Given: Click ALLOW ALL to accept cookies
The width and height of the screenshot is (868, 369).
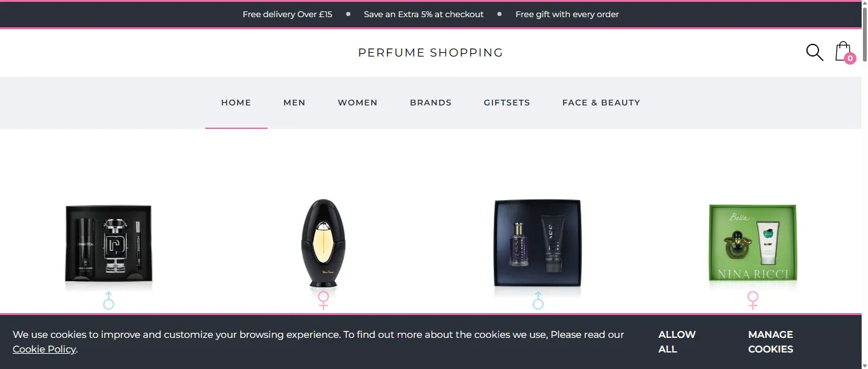Looking at the screenshot, I should point(677,342).
